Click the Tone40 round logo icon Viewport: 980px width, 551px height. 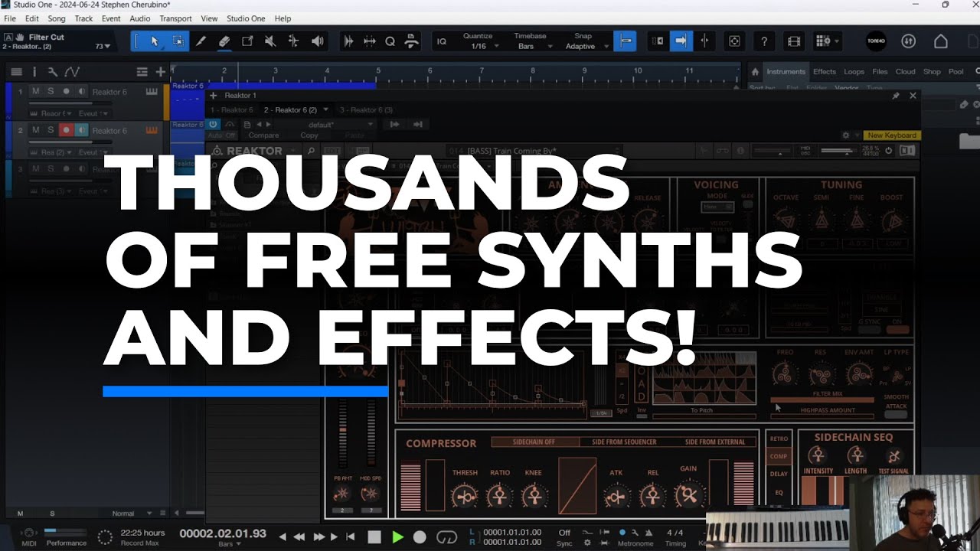(x=876, y=41)
